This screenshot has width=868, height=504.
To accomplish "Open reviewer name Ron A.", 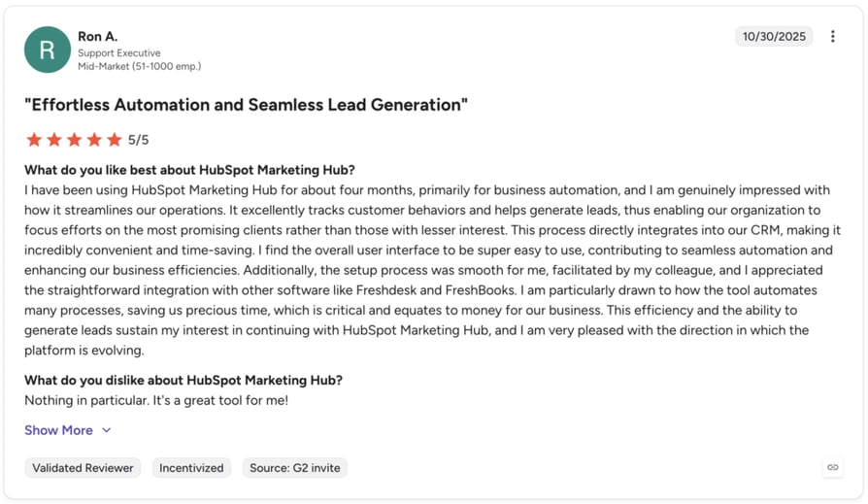I will pos(97,37).
